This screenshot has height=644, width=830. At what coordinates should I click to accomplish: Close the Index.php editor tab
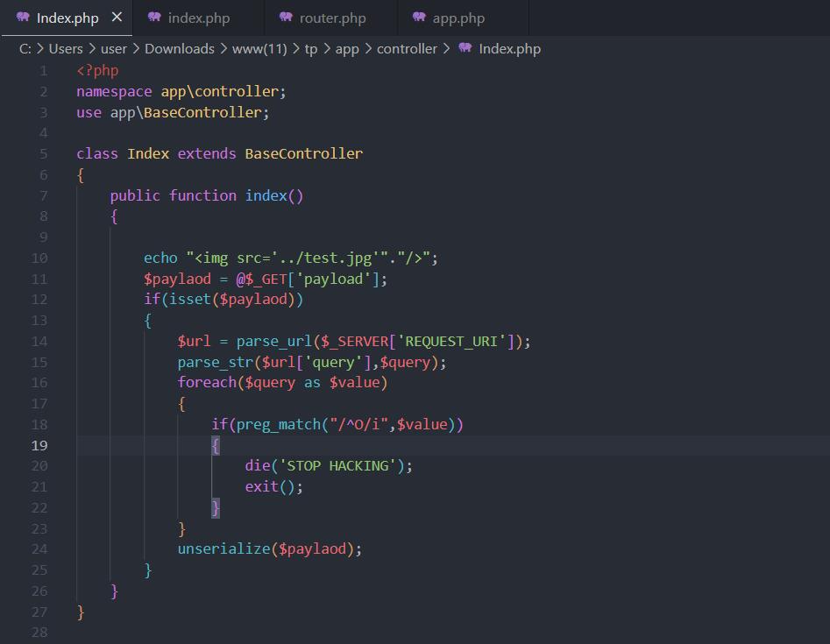click(x=117, y=18)
